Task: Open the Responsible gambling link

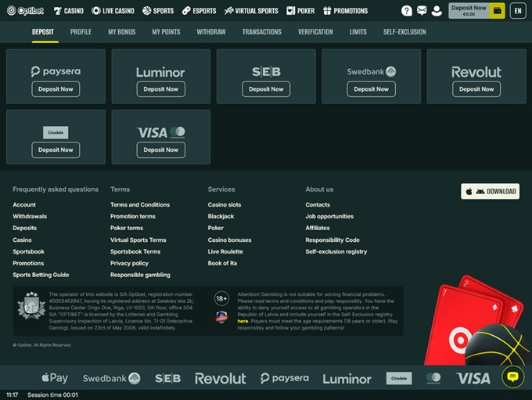Action: coord(140,275)
